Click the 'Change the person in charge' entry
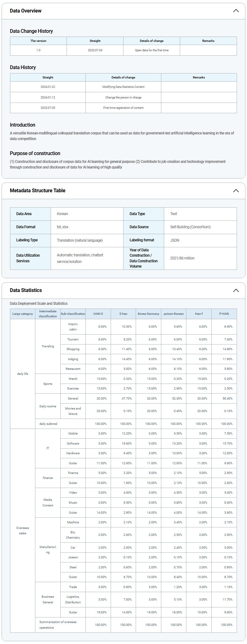This screenshot has height=644, width=247. [123, 98]
